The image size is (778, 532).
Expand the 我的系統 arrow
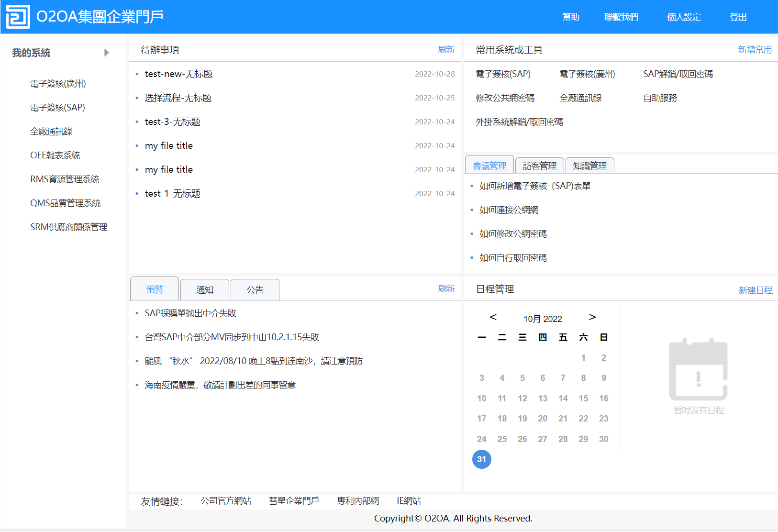point(106,53)
